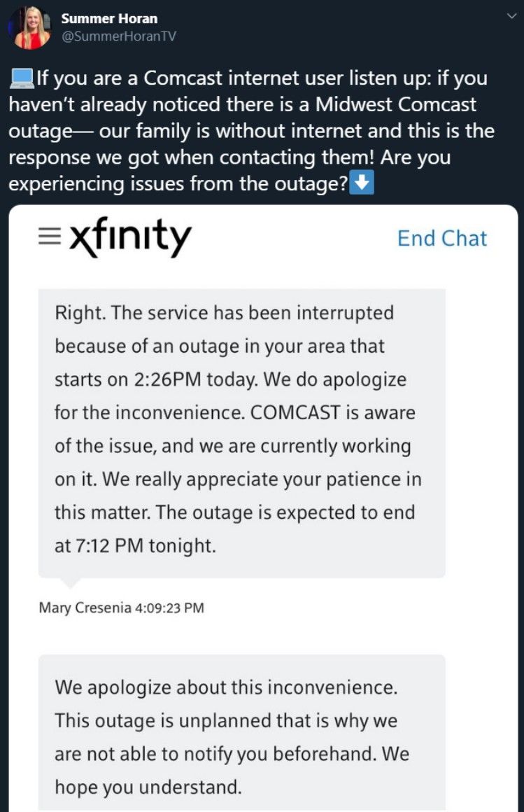Select the verified-style account name Summer Horan
Image resolution: width=524 pixels, height=812 pixels.
coord(109,19)
